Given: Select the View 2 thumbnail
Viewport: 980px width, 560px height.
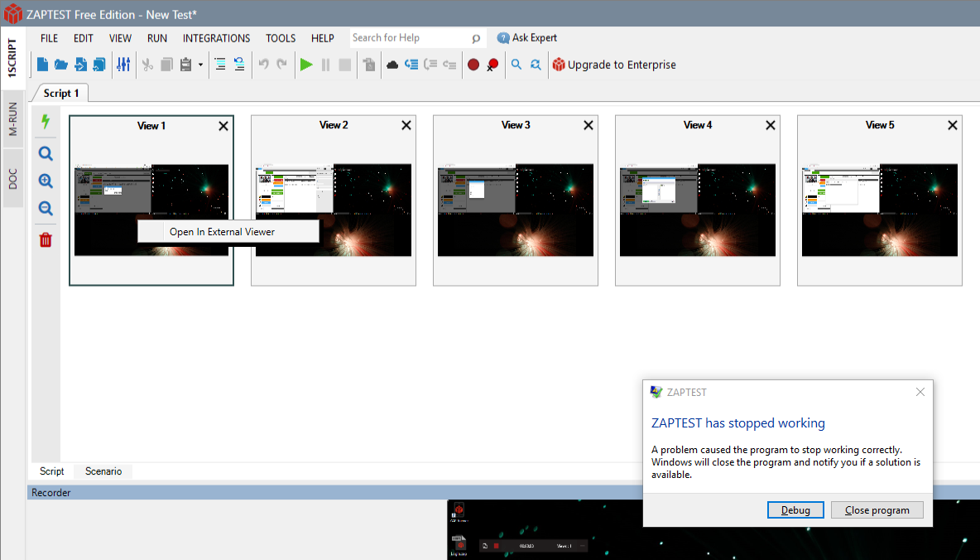Looking at the screenshot, I should point(333,210).
